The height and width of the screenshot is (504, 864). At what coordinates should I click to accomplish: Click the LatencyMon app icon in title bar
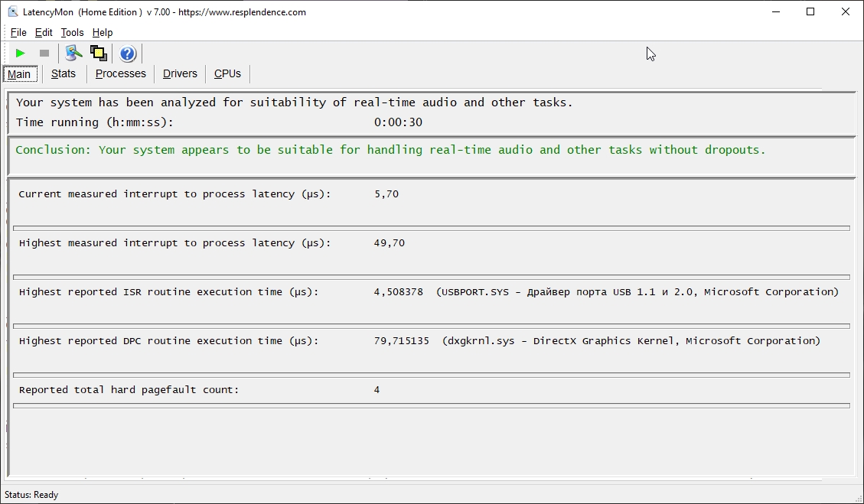tap(13, 12)
